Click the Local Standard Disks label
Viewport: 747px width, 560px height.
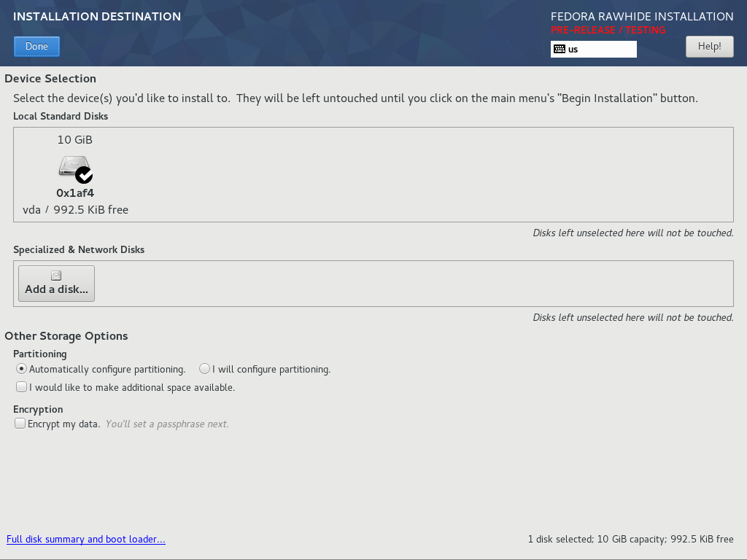coord(61,116)
